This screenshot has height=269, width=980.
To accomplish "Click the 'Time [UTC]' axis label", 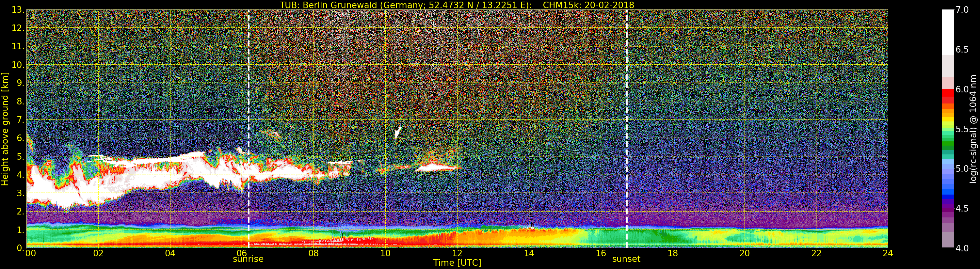I will pos(457,263).
